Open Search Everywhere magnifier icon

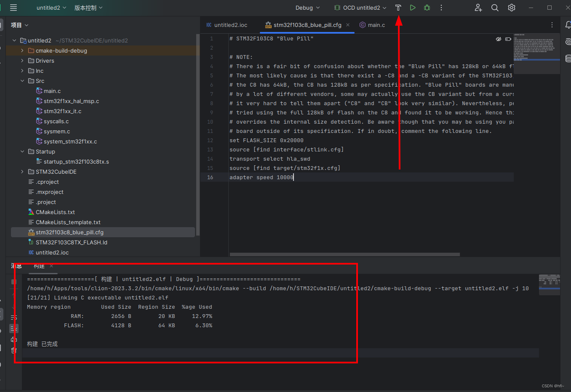pyautogui.click(x=495, y=7)
